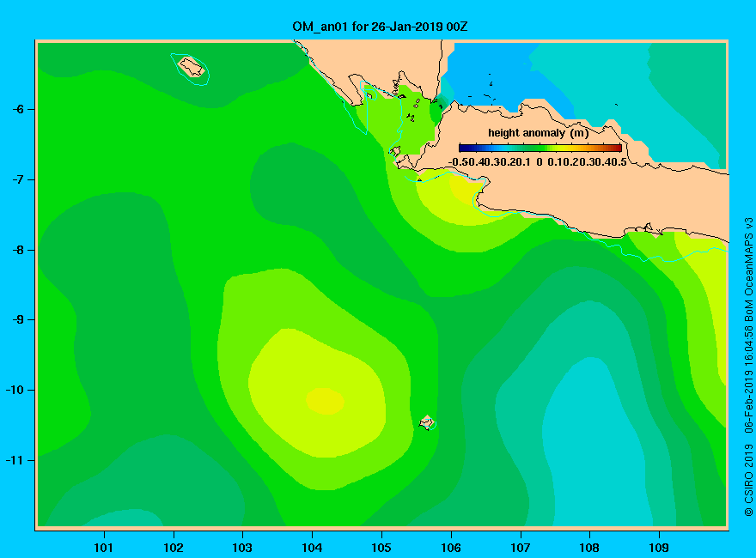Click latitude label -11 on y-axis

coord(15,460)
